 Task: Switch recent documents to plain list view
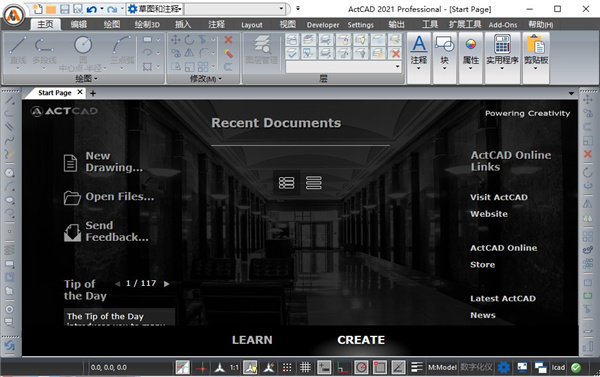pyautogui.click(x=314, y=183)
